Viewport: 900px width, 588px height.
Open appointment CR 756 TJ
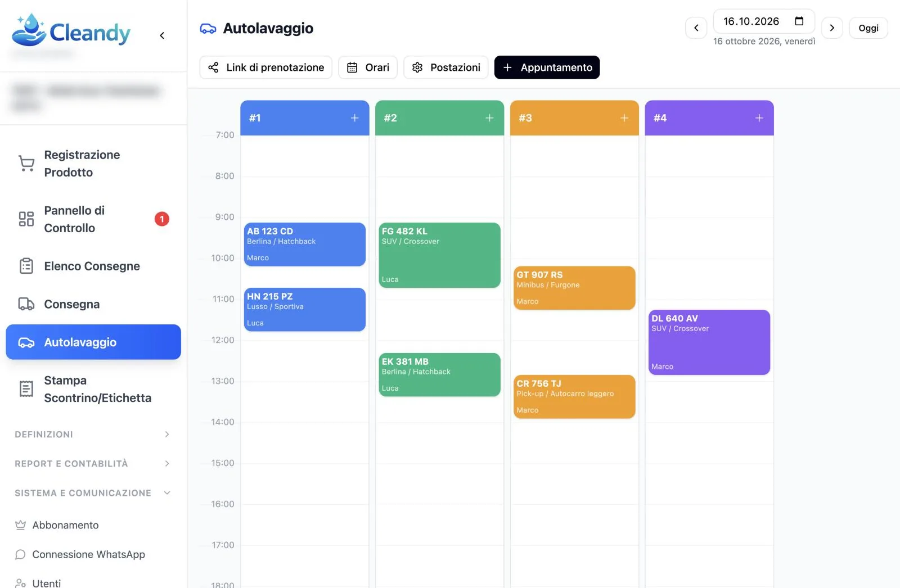point(574,396)
